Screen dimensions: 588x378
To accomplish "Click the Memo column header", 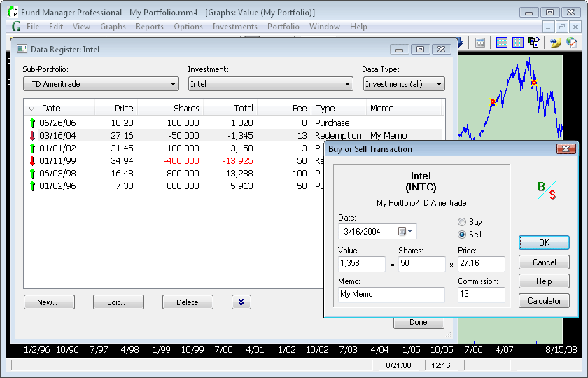I will [404, 108].
